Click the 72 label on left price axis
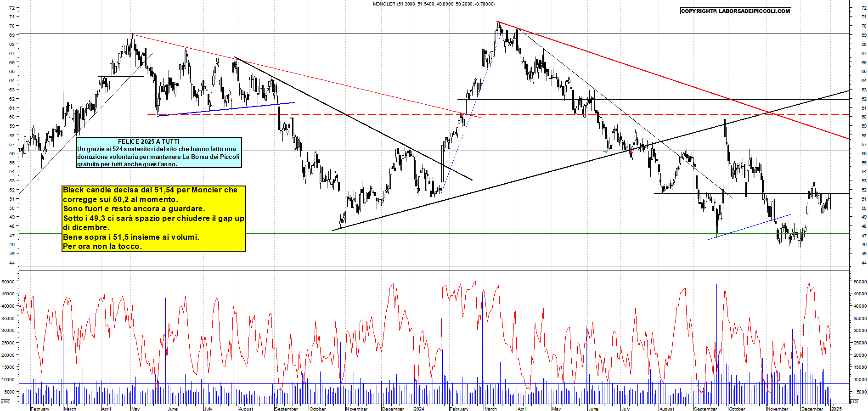 (12, 8)
